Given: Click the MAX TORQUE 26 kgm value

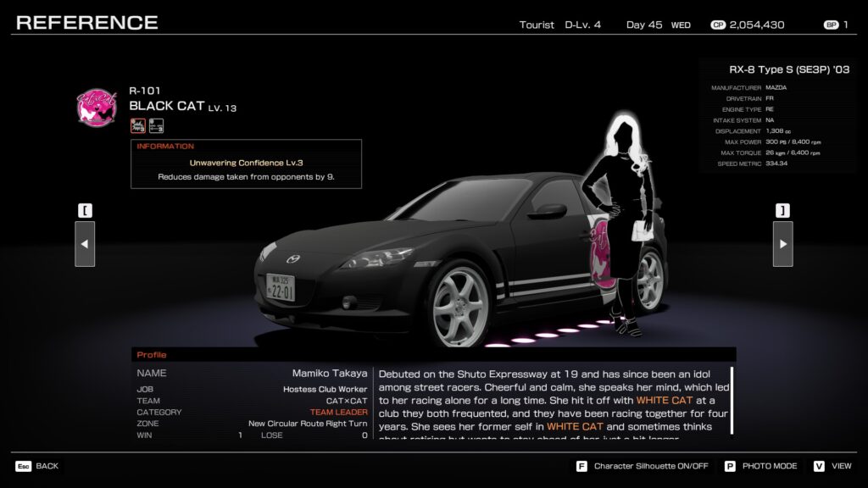Looking at the screenshot, I should pyautogui.click(x=793, y=152).
